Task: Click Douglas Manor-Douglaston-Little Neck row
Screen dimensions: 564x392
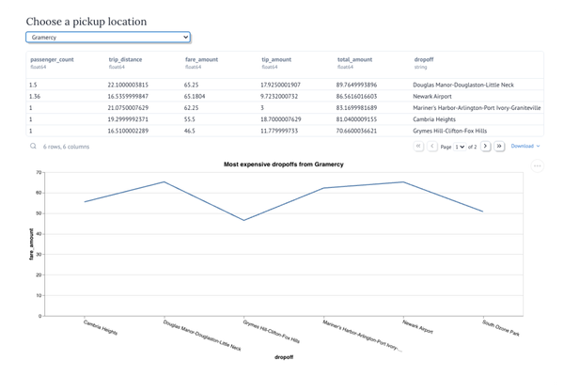Action: tap(282, 84)
